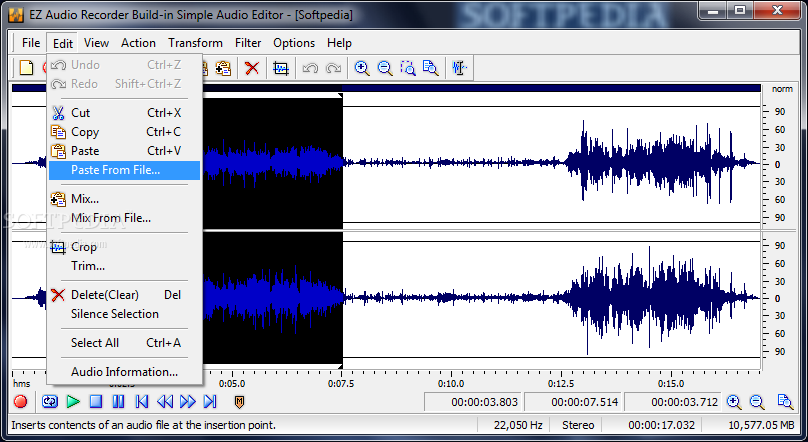Click the Fast forward double-arrow button
The height and width of the screenshot is (442, 808).
(188, 401)
